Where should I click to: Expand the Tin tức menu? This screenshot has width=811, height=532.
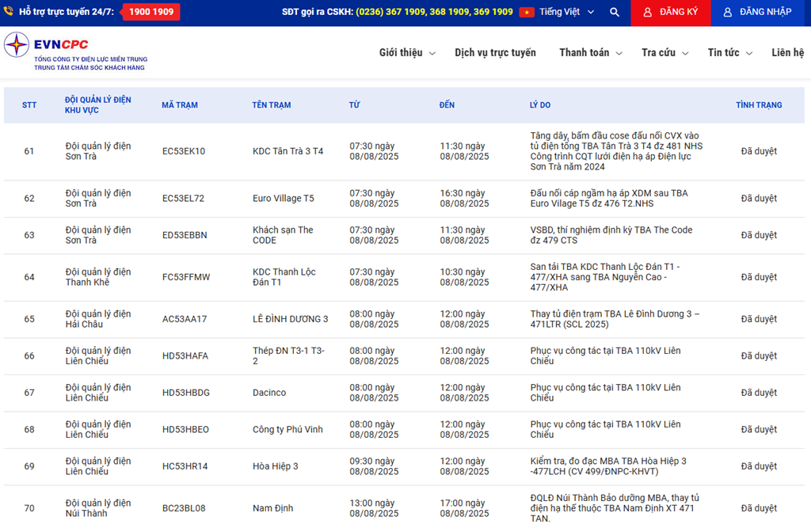coord(729,53)
